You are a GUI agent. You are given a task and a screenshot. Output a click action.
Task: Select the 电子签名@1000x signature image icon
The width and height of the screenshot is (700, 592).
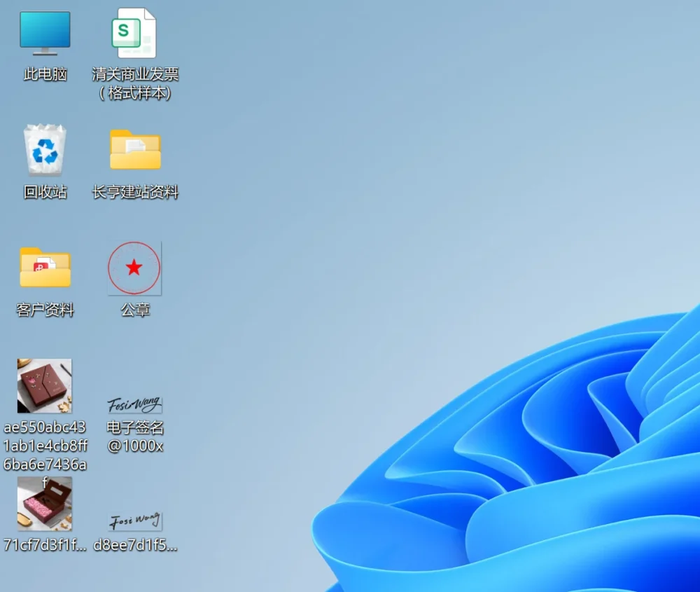pyautogui.click(x=134, y=404)
